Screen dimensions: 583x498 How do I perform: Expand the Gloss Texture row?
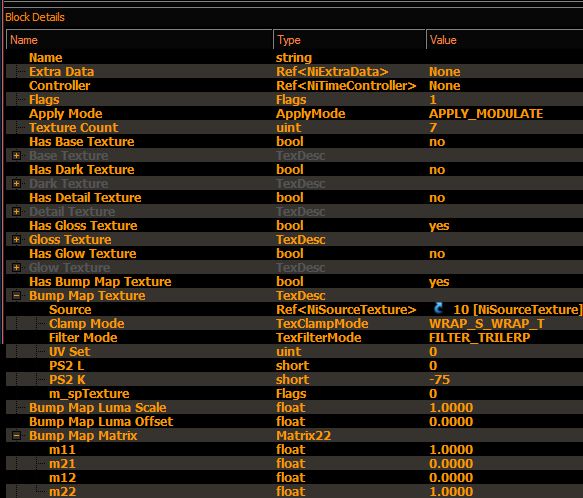[x=16, y=240]
